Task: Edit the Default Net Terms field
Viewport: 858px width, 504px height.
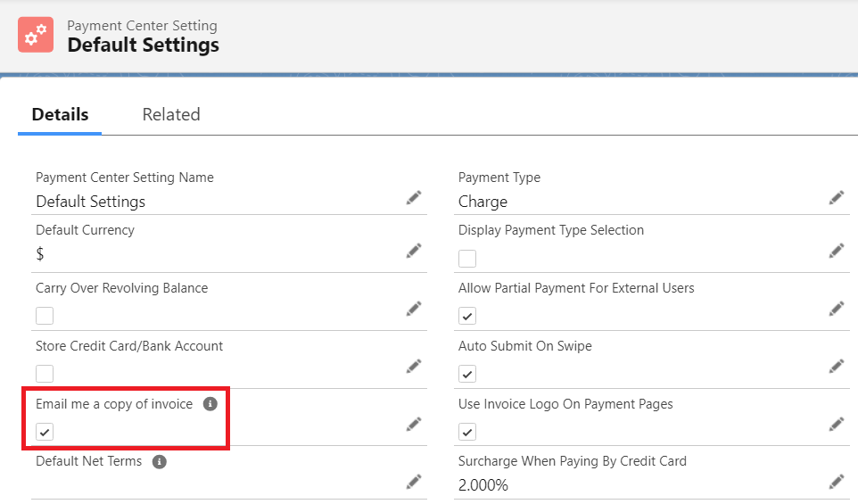Action: [413, 482]
